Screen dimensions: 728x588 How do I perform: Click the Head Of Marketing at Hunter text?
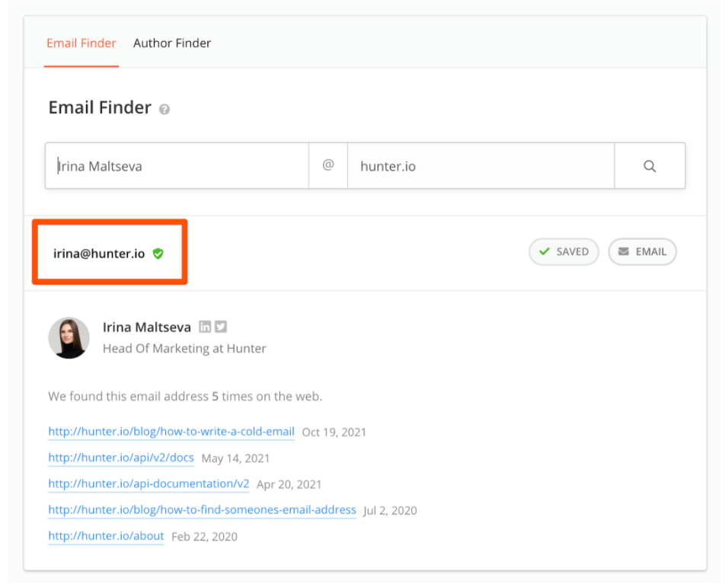coord(184,348)
